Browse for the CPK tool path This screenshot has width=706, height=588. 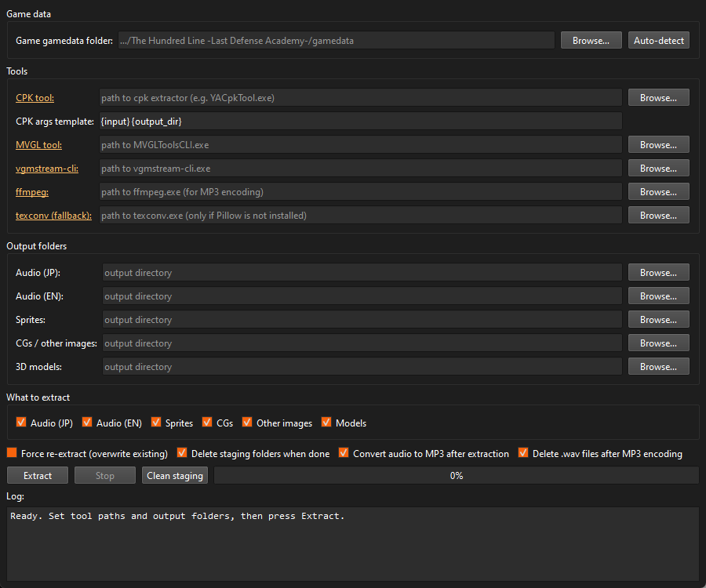click(x=658, y=98)
